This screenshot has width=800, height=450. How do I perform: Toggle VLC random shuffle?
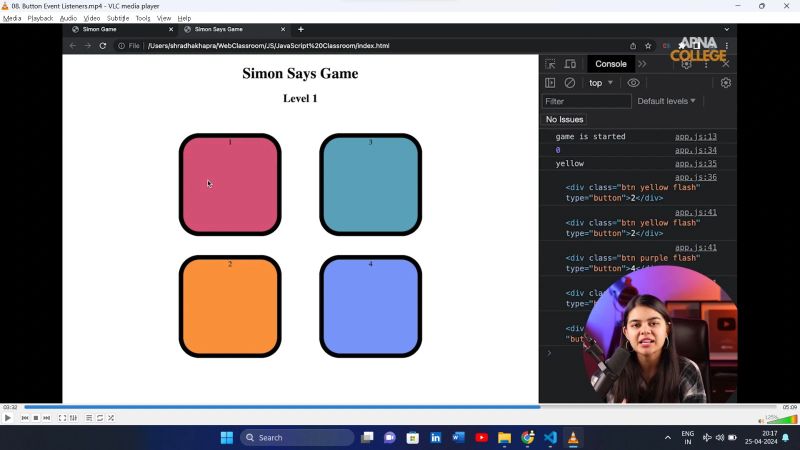[x=110, y=418]
